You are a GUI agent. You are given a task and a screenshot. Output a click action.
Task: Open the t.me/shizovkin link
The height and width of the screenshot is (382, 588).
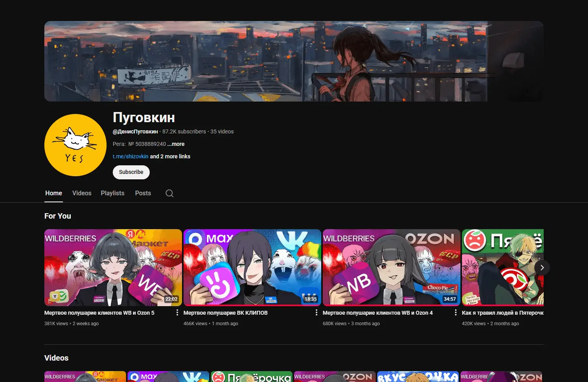(130, 156)
